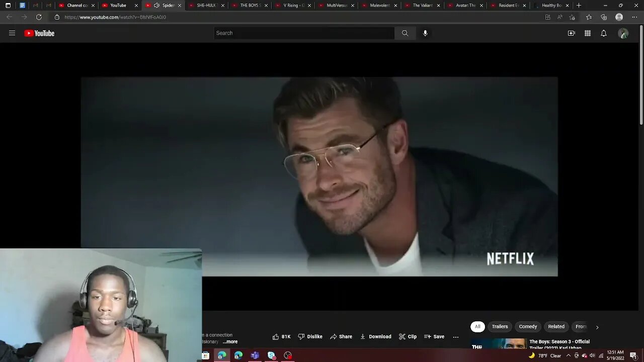Download the video
The width and height of the screenshot is (644, 362).
(x=375, y=336)
